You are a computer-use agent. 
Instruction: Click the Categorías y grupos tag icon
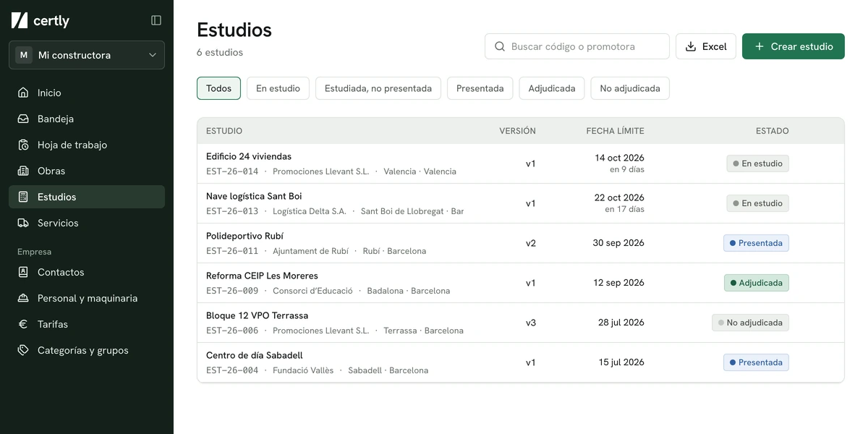(x=23, y=350)
